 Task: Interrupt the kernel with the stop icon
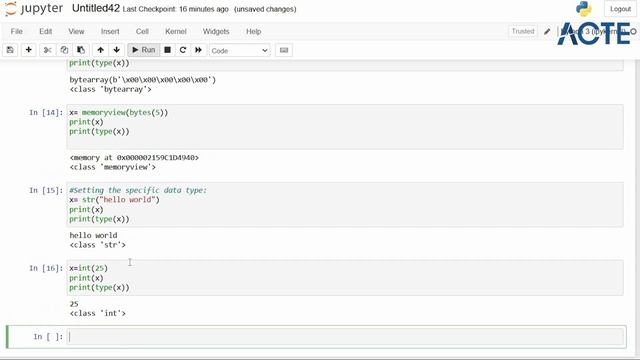[167, 50]
